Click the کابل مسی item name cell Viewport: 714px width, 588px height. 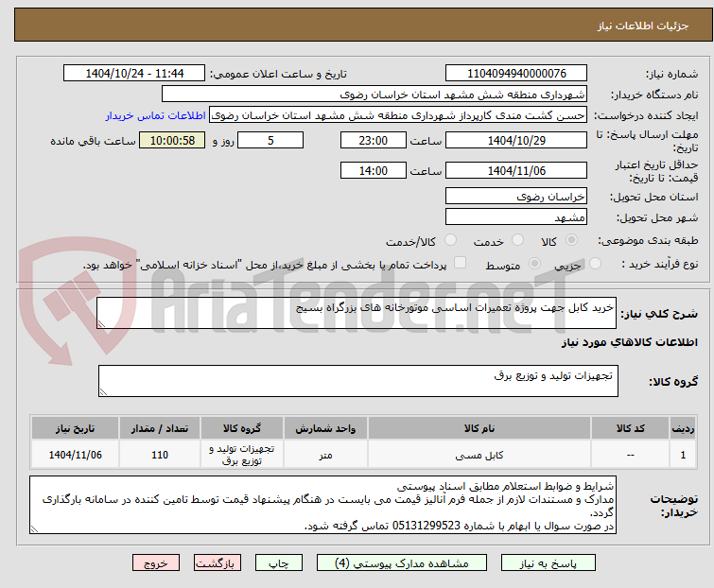click(479, 455)
